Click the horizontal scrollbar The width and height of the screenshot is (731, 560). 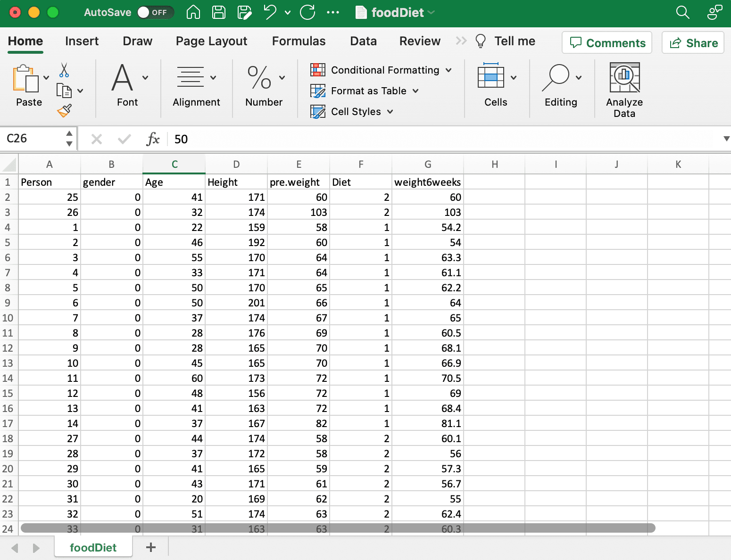(338, 528)
